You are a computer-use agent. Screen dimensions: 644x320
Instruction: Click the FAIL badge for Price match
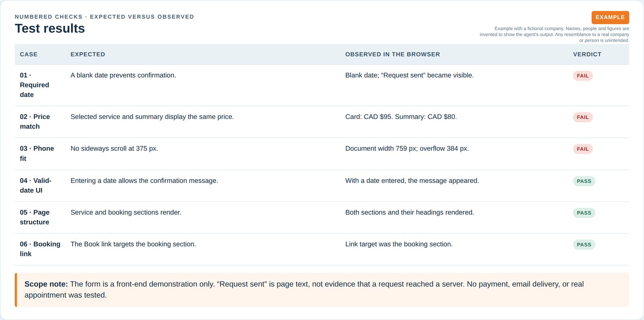[x=582, y=117]
